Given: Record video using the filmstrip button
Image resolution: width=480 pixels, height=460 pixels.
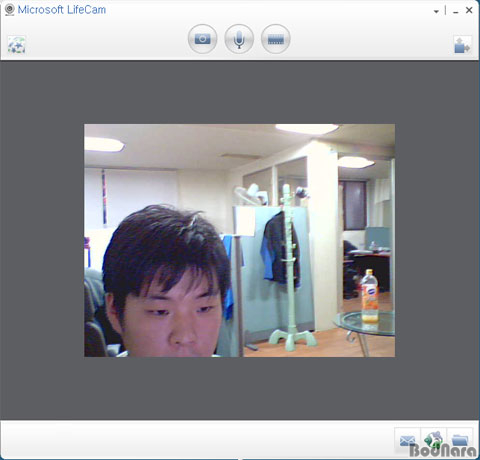Looking at the screenshot, I should [276, 39].
